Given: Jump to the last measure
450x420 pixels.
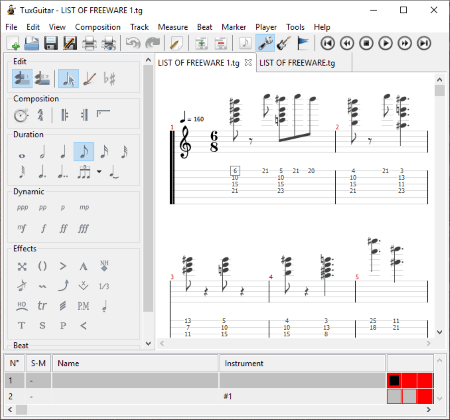Looking at the screenshot, I should tap(424, 43).
